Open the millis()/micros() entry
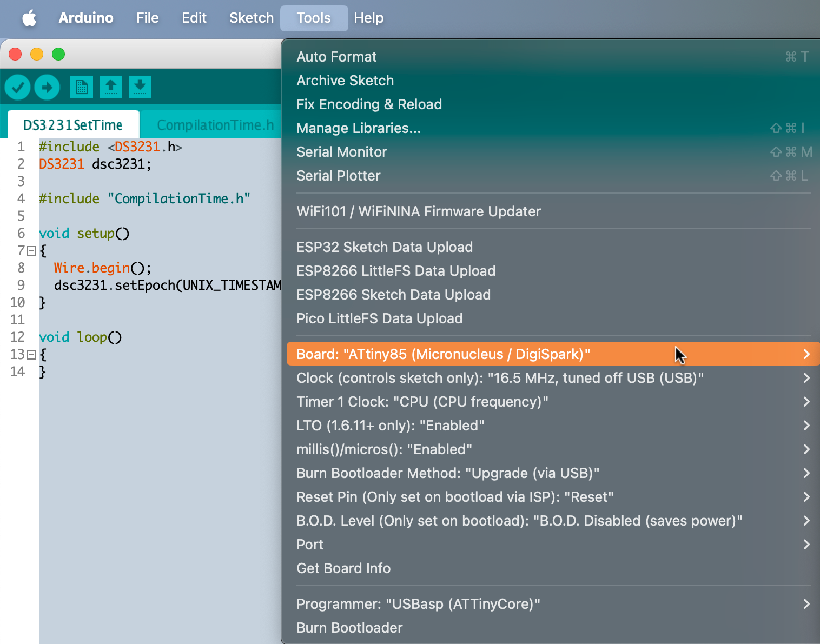 [553, 449]
